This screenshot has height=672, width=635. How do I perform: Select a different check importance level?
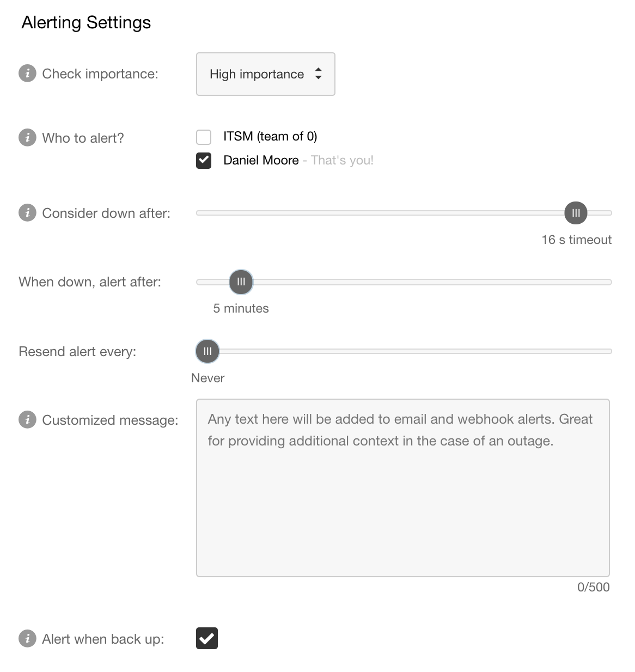pyautogui.click(x=265, y=74)
